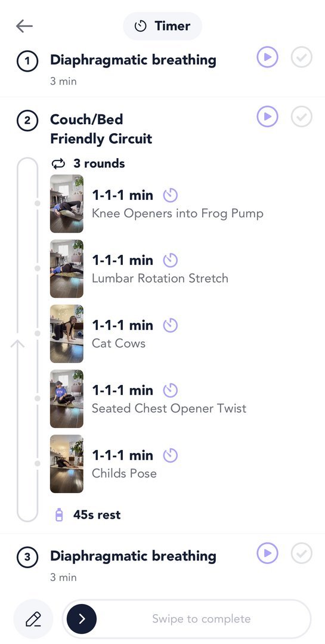This screenshot has width=325, height=644.
Task: Tap the pencil edit icon
Action: (x=33, y=619)
